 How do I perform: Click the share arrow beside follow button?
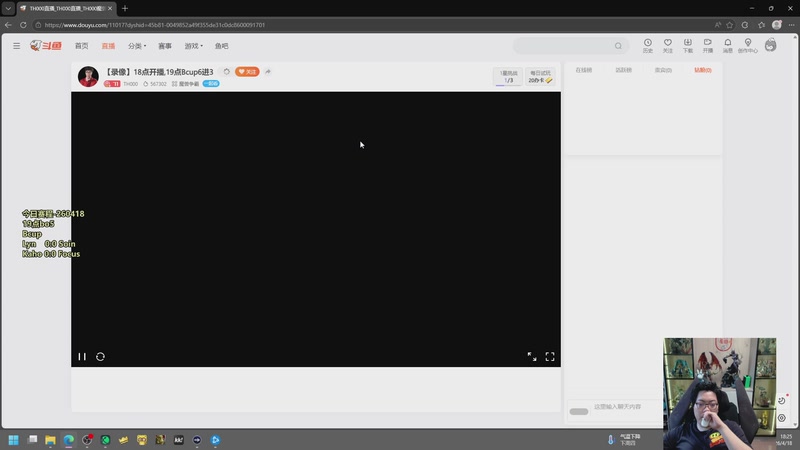(268, 72)
